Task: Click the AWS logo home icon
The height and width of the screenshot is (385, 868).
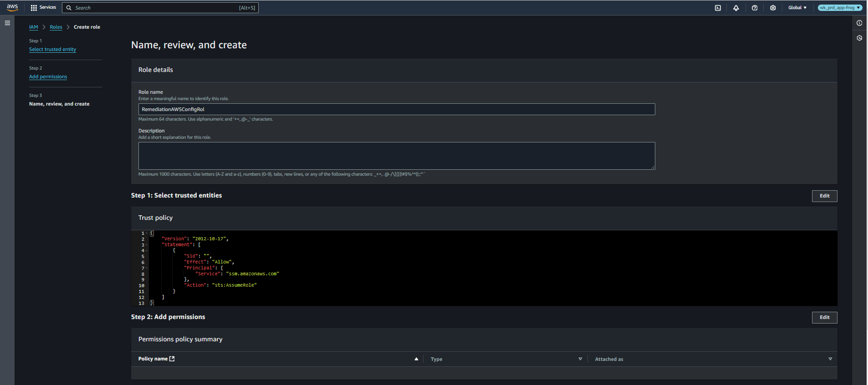Action: coord(12,7)
